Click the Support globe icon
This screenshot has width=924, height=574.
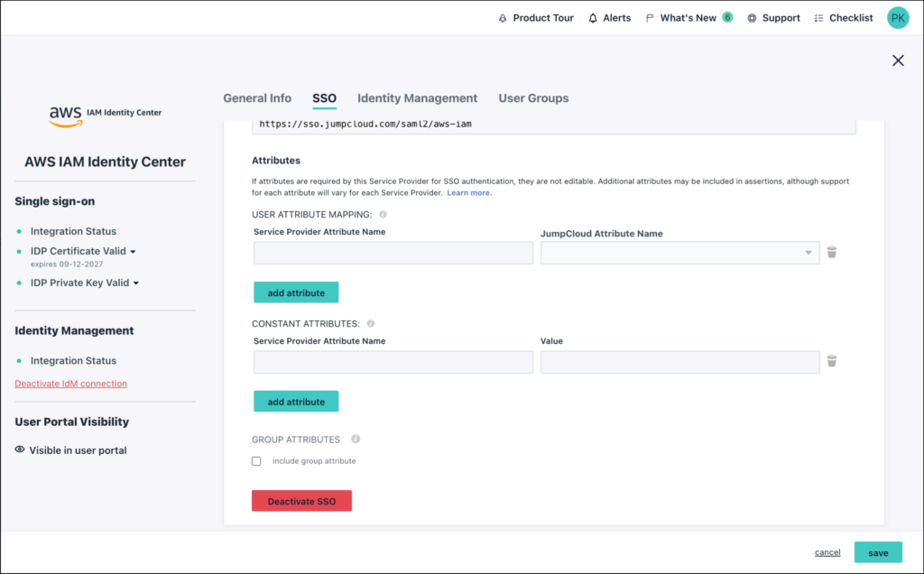[752, 18]
